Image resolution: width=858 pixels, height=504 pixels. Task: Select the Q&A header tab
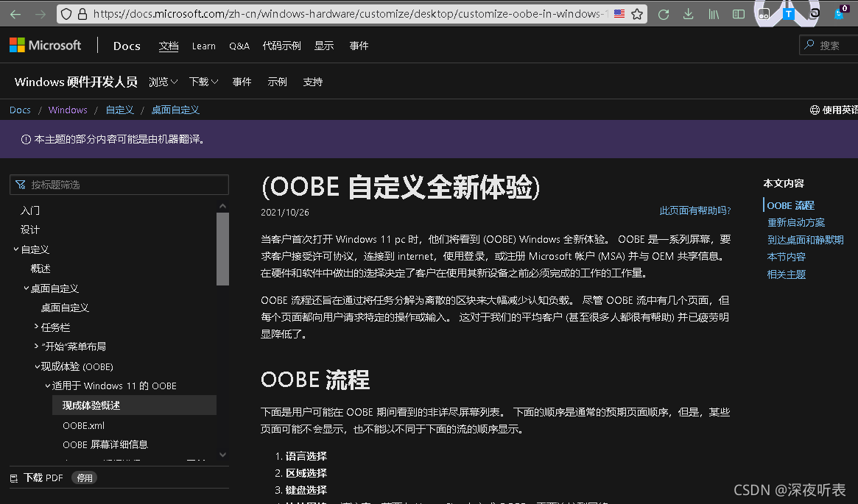(239, 46)
